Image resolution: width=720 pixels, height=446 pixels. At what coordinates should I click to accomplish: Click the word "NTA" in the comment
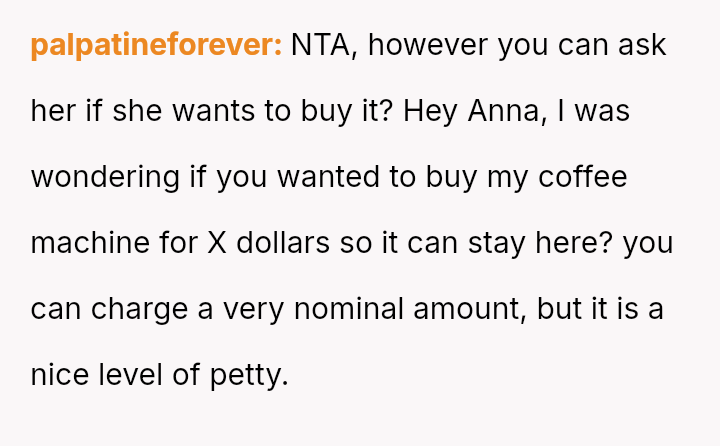pos(320,45)
